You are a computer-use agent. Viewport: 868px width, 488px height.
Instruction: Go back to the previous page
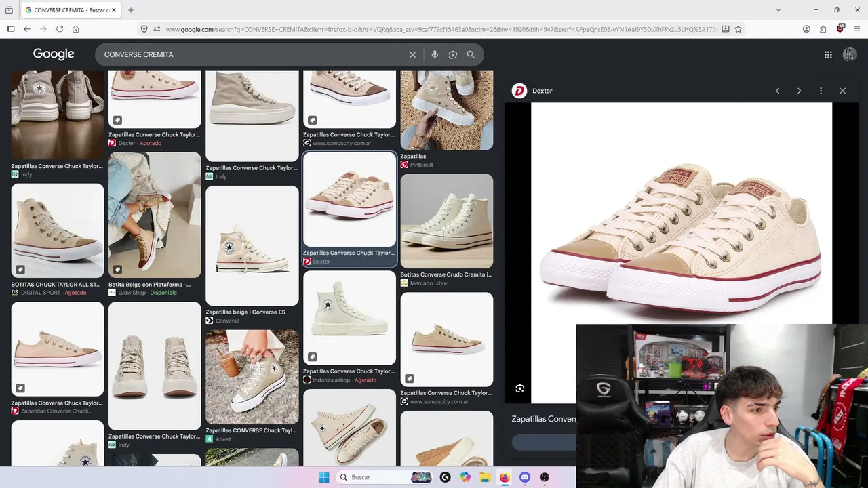27,29
